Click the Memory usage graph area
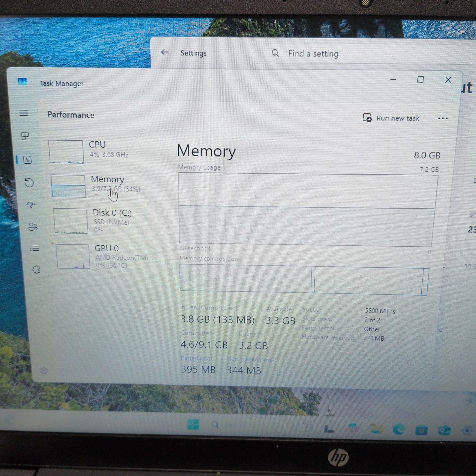This screenshot has width=476, height=476. click(307, 210)
